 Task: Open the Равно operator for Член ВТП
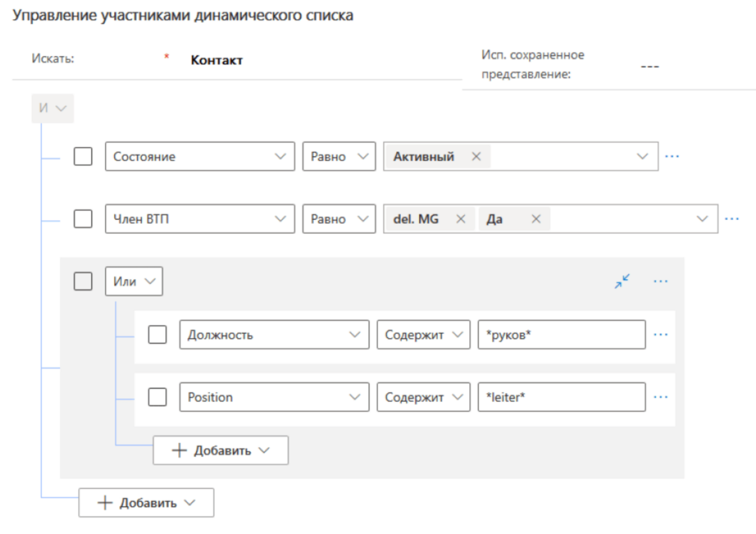(x=338, y=219)
